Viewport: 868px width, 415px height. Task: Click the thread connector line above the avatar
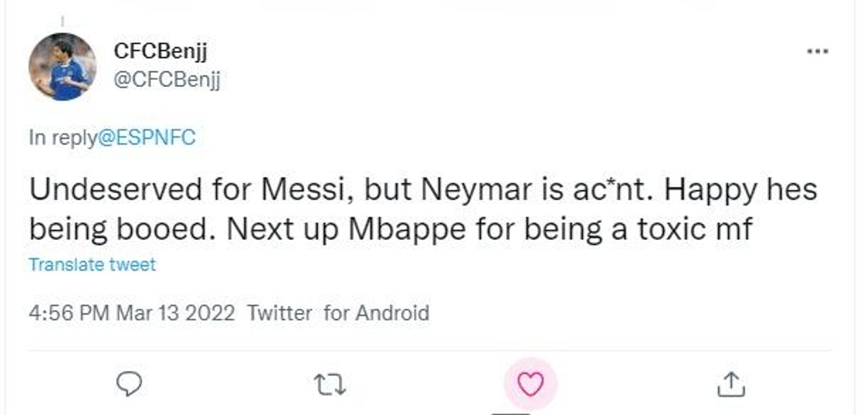point(62,21)
